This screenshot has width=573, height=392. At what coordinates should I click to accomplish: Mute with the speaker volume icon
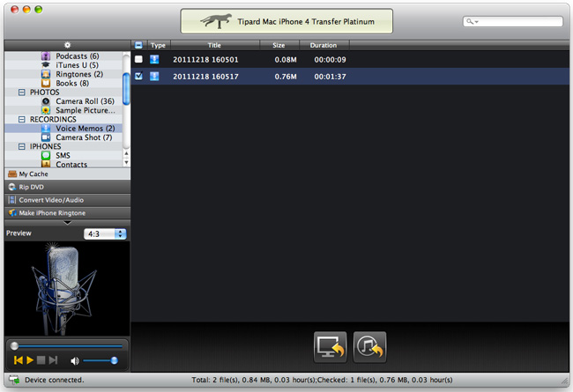pos(75,361)
